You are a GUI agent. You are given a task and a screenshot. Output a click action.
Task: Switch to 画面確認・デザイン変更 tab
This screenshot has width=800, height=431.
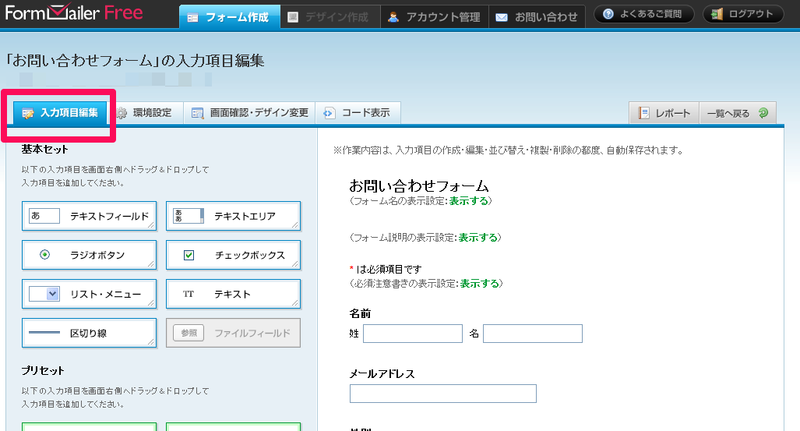[x=249, y=113]
